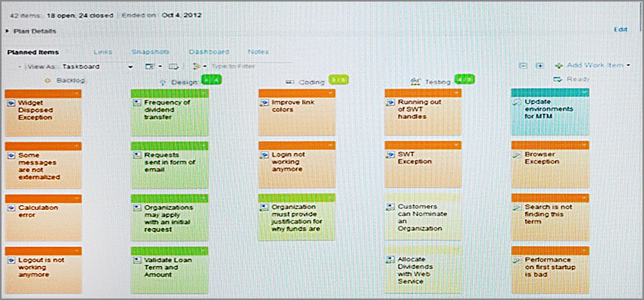The height and width of the screenshot is (300, 644).
Task: Click the Design column lightbulb icon
Action: 163,82
